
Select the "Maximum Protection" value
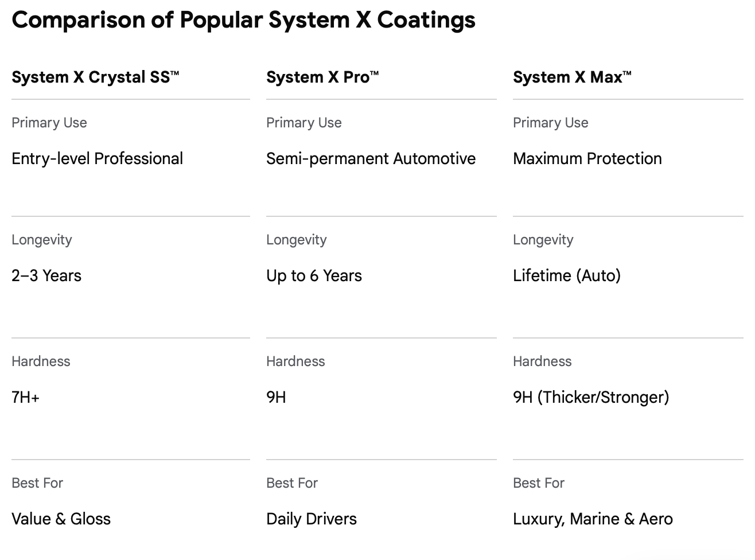click(x=587, y=159)
